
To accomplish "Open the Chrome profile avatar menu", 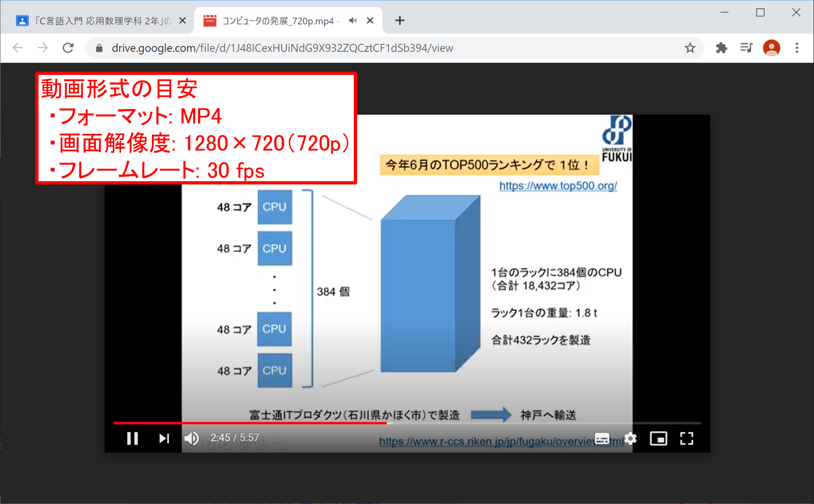I will pyautogui.click(x=771, y=48).
